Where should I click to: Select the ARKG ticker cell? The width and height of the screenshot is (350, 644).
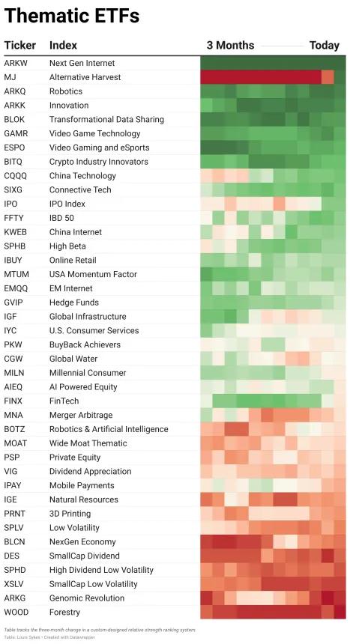pyautogui.click(x=14, y=598)
